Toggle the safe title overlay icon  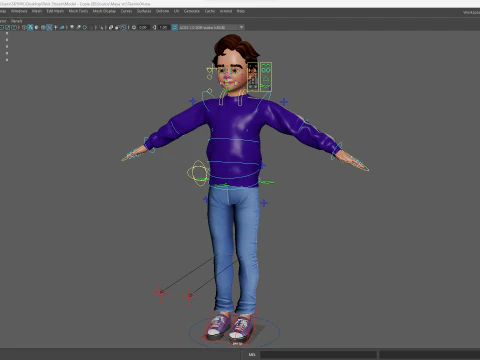pos(14,27)
